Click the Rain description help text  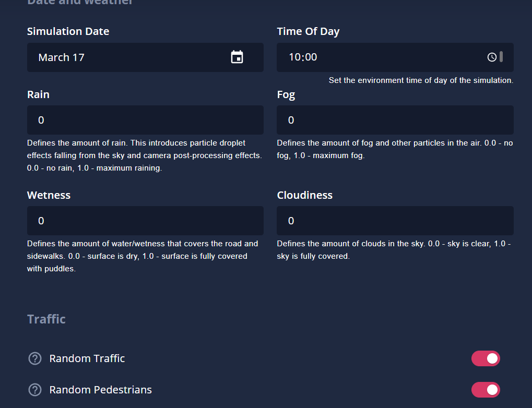(x=145, y=155)
